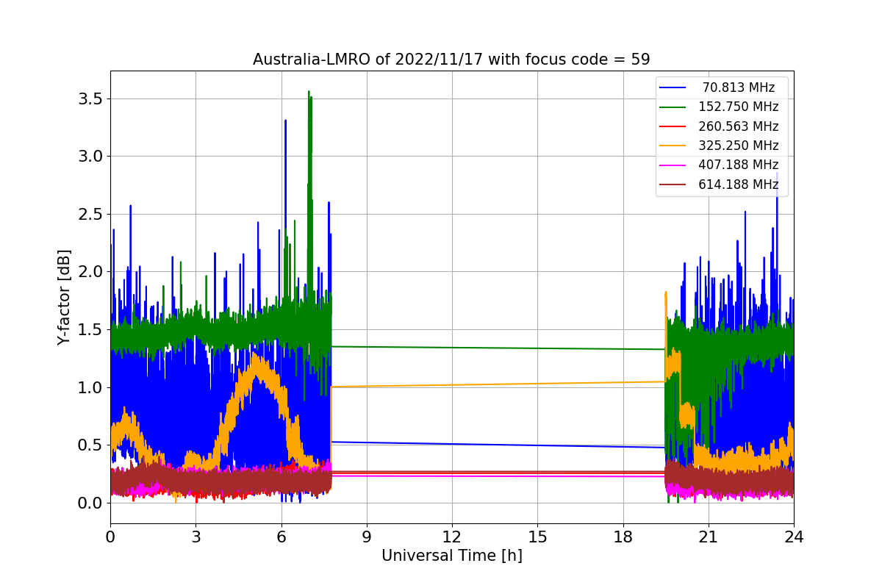Click the flat blue line in the data gap
The width and height of the screenshot is (882, 588).
pos(498,445)
